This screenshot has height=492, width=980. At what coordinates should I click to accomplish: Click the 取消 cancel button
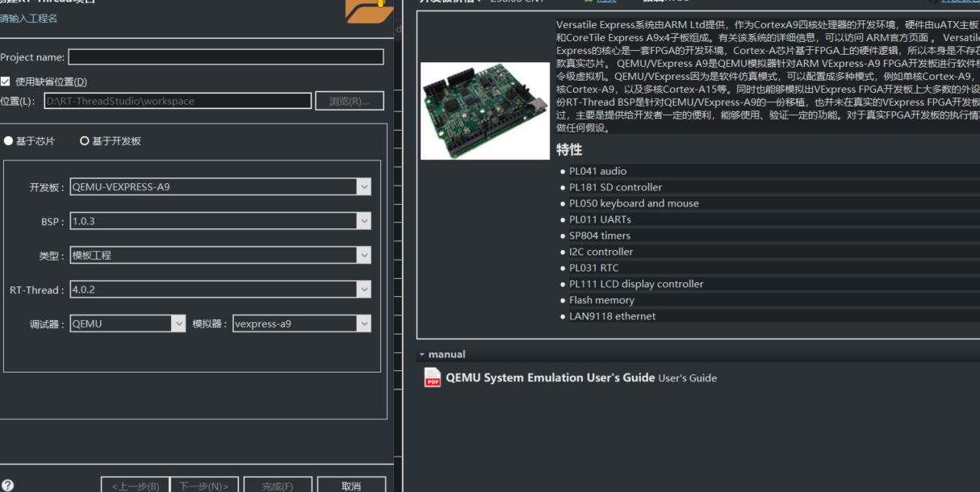click(351, 486)
